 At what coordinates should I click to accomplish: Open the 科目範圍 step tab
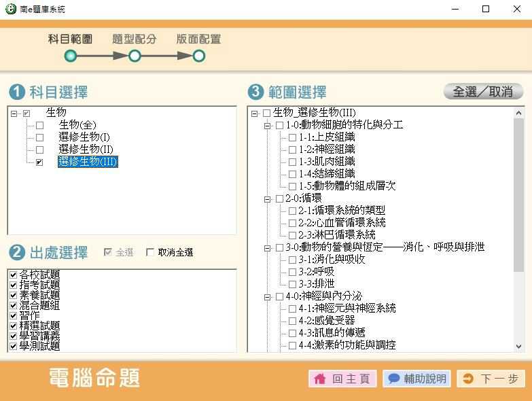point(70,39)
